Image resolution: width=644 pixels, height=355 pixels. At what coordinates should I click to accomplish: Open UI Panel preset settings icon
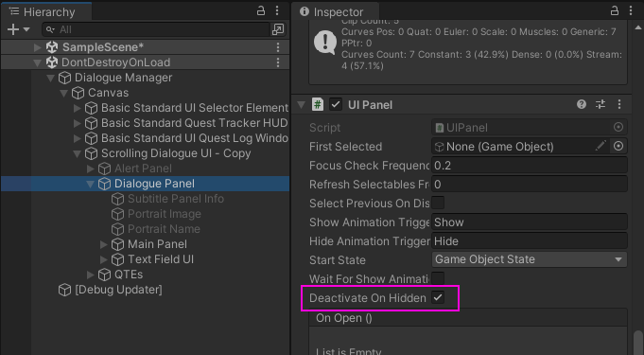600,104
